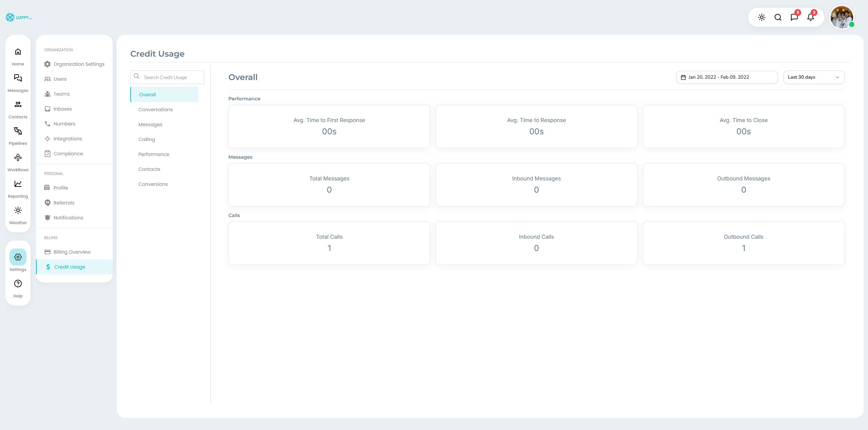Open Organization Settings
The height and width of the screenshot is (430, 868).
click(x=79, y=64)
